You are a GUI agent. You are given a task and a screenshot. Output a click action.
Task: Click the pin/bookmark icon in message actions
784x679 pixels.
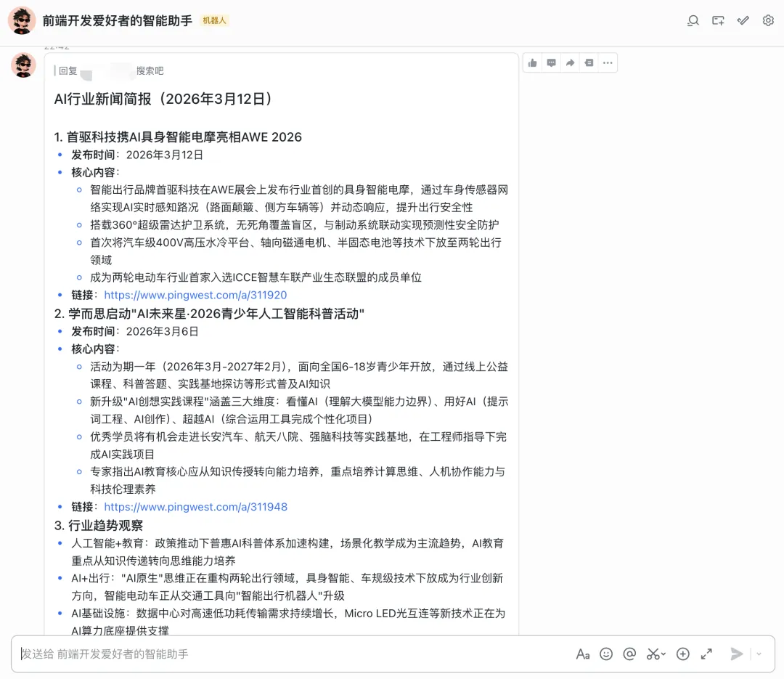[x=589, y=63]
